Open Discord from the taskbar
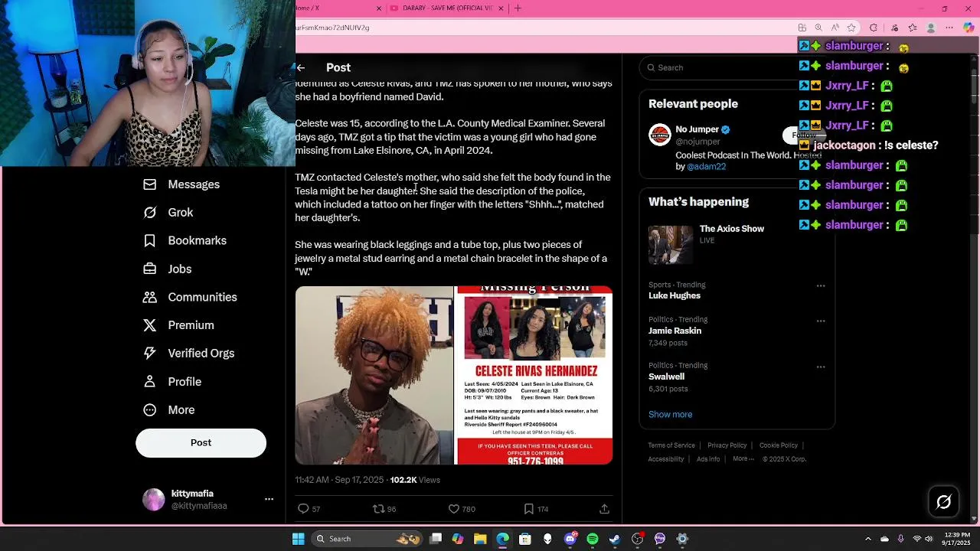This screenshot has width=980, height=551. coord(570,539)
